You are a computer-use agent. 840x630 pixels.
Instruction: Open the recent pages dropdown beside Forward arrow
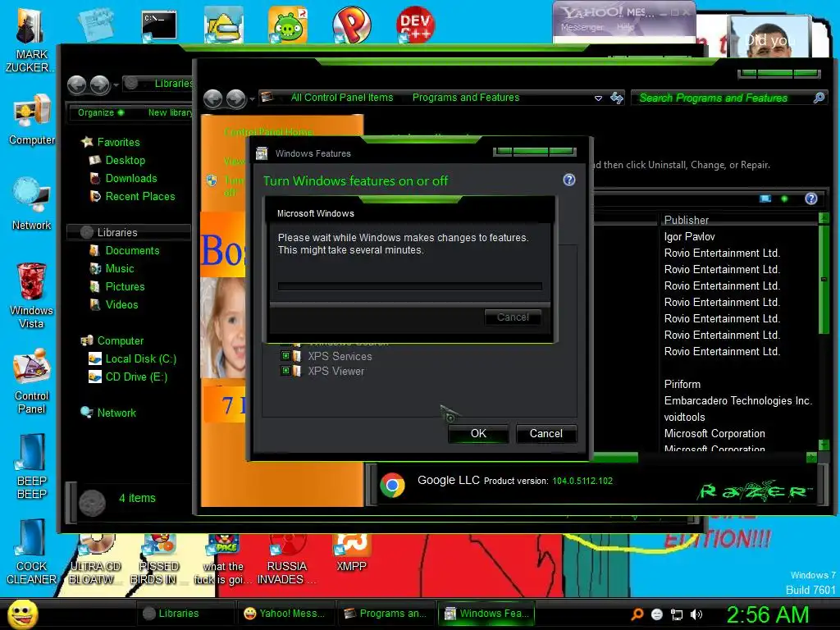coord(252,99)
